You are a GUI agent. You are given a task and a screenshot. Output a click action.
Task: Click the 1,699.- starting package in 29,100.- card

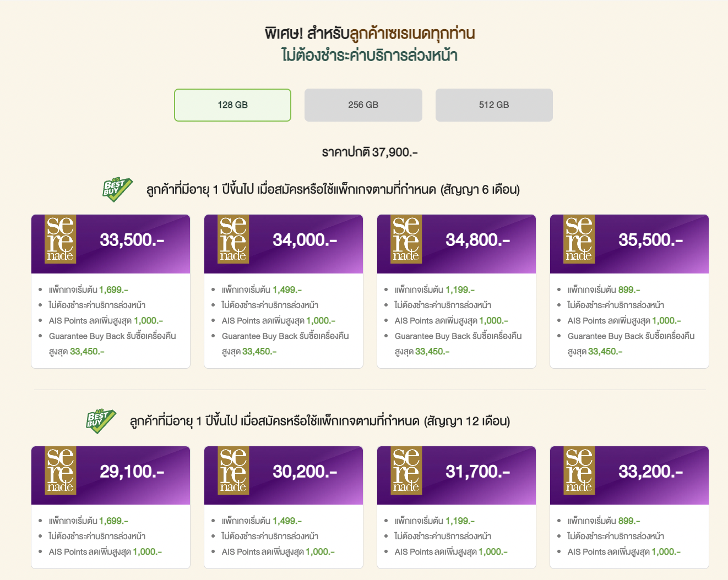click(x=113, y=521)
